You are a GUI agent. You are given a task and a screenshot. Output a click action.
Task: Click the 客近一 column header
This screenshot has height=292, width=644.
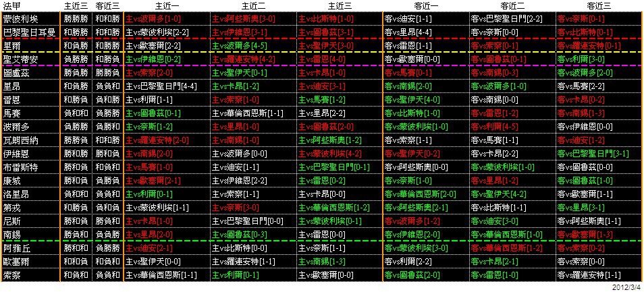[425, 6]
